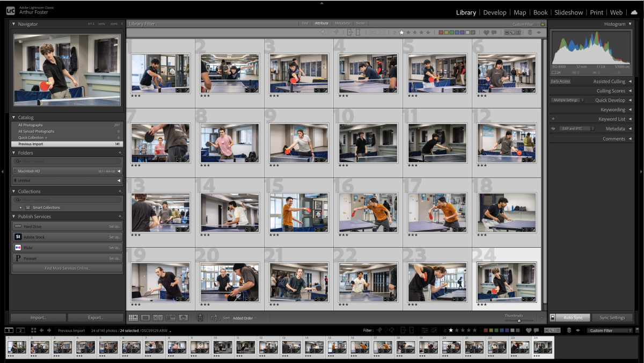Select the Painter spray can tool
This screenshot has height=363, width=644.
(200, 318)
